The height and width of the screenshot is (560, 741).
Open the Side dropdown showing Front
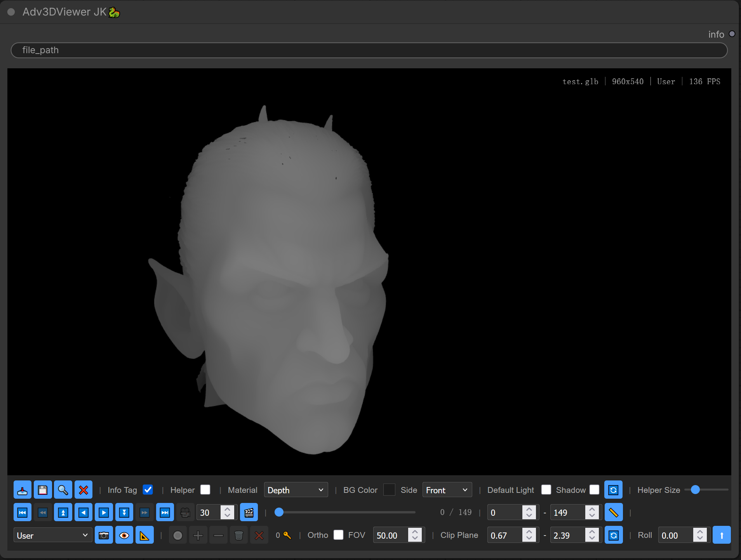point(447,490)
